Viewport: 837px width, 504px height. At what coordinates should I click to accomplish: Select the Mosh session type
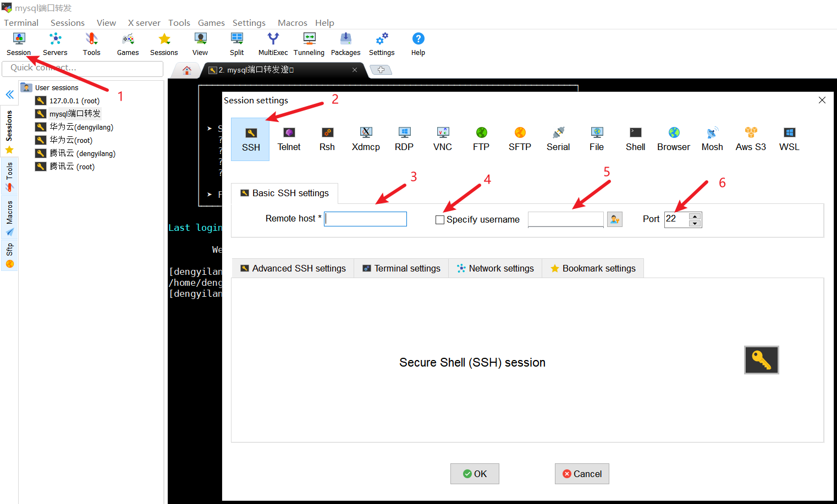point(712,139)
